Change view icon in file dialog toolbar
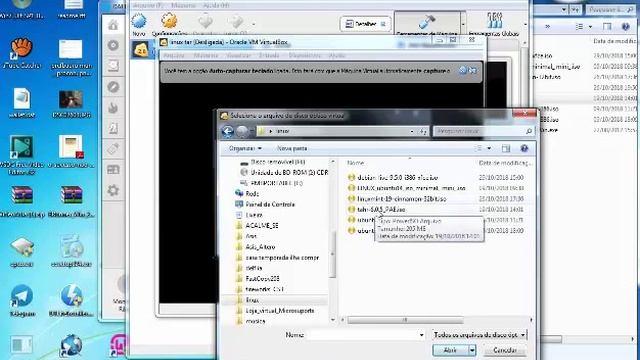The height and width of the screenshot is (360, 640). tap(478, 149)
